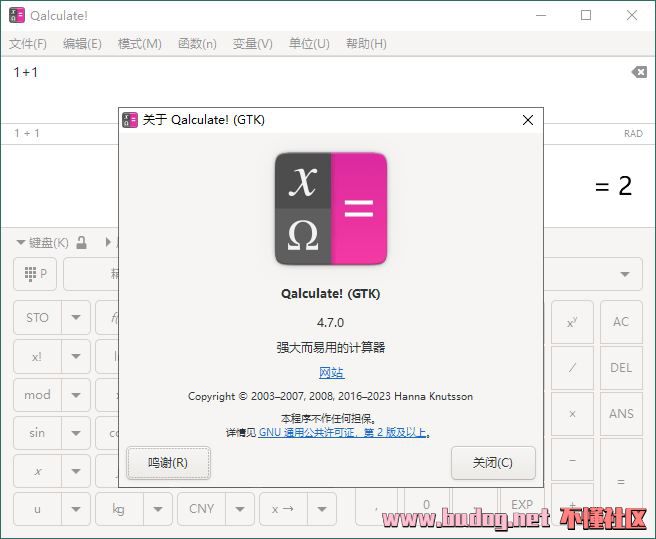656x539 pixels.
Task: Click the equals = key
Action: click(x=620, y=481)
